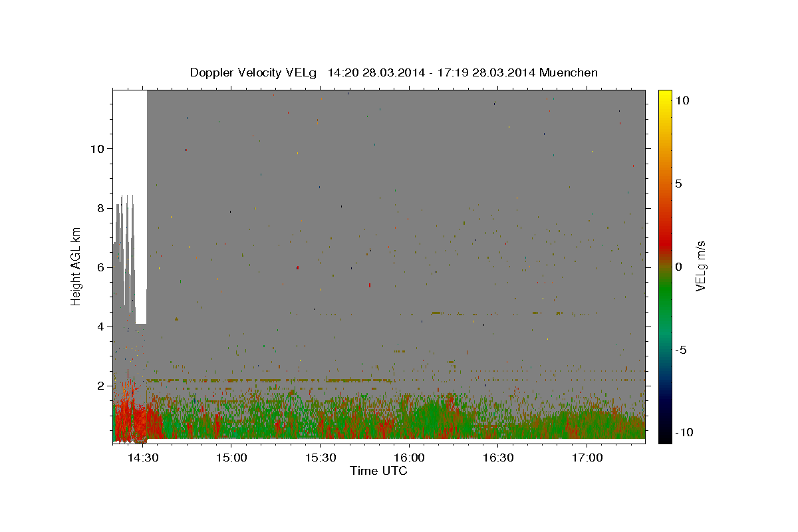Click the 16:30 time tick label
Viewport: 798px width, 532px height.
[x=498, y=458]
